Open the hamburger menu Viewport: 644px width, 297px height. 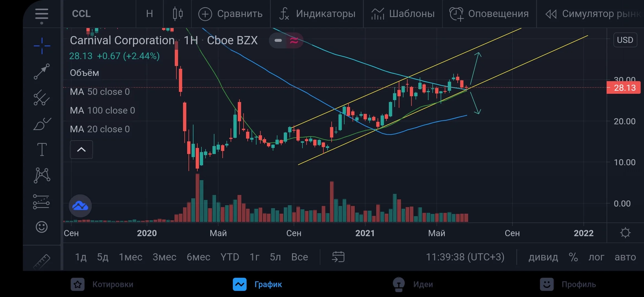(42, 14)
